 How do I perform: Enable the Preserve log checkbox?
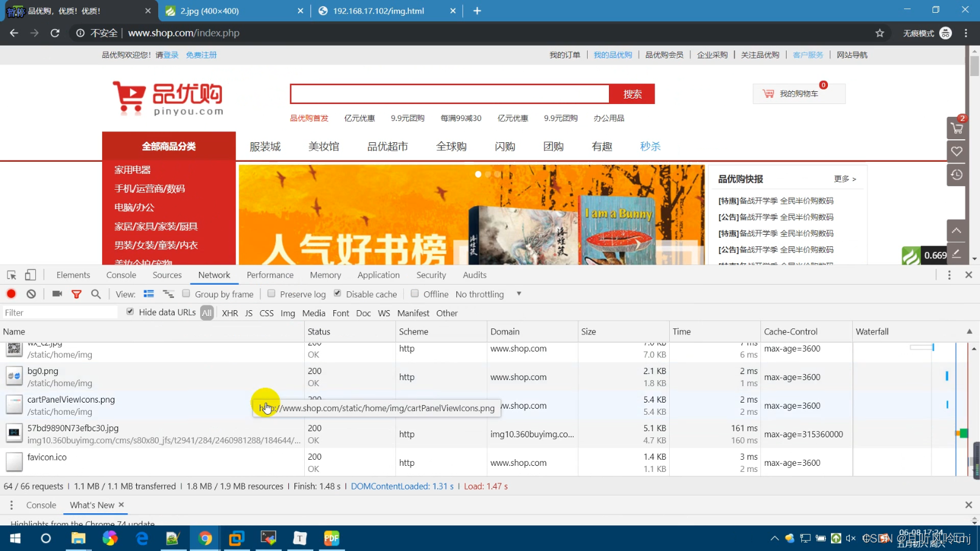click(272, 294)
